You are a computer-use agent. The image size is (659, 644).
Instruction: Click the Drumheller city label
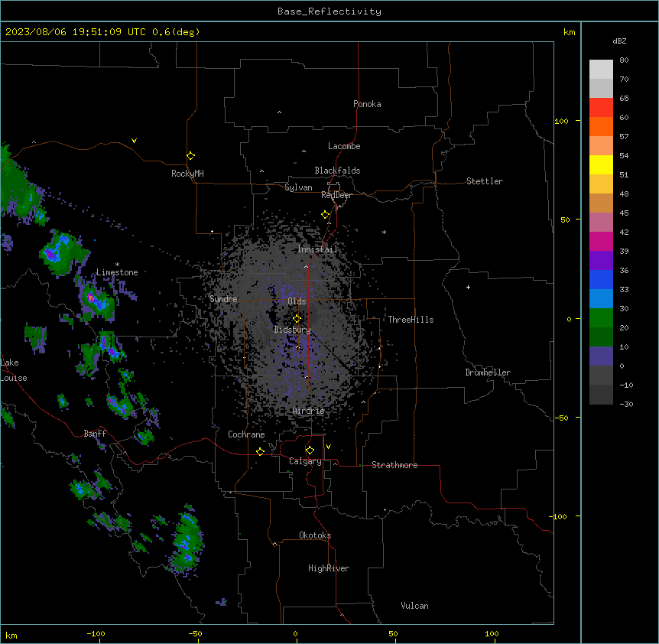(488, 372)
